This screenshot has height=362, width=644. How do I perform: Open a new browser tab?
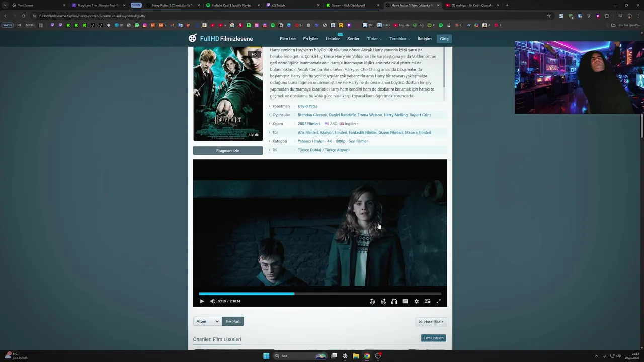507,5
